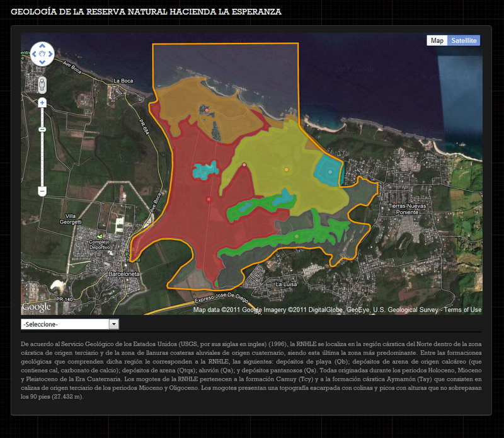504x438 pixels.
Task: Click the zoom slider handle
Action: [x=42, y=129]
